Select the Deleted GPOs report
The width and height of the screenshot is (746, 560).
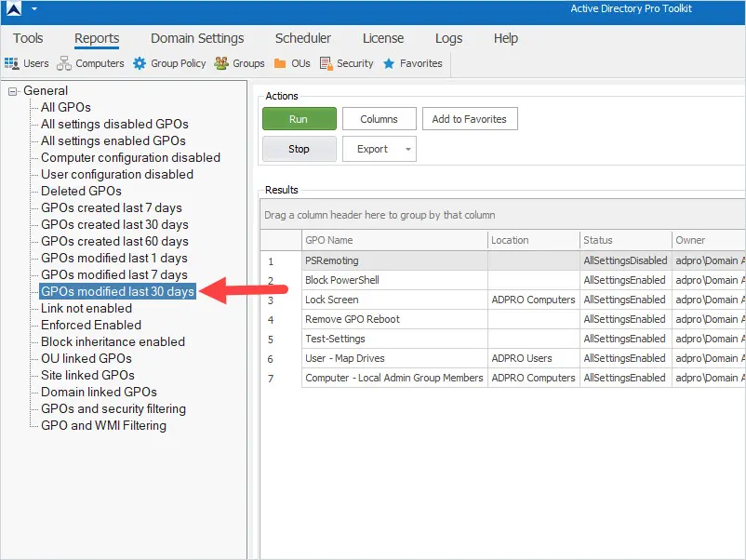tap(81, 191)
